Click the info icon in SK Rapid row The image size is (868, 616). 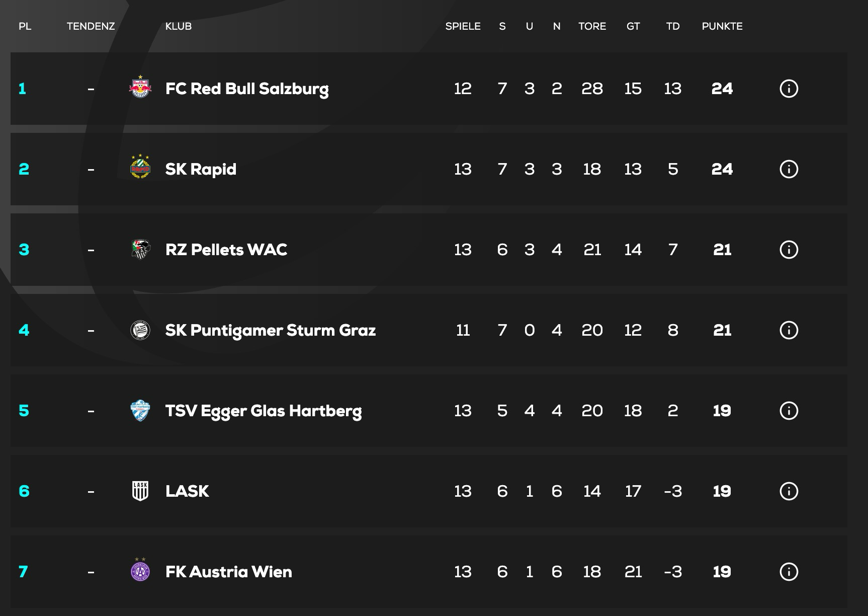pos(789,169)
